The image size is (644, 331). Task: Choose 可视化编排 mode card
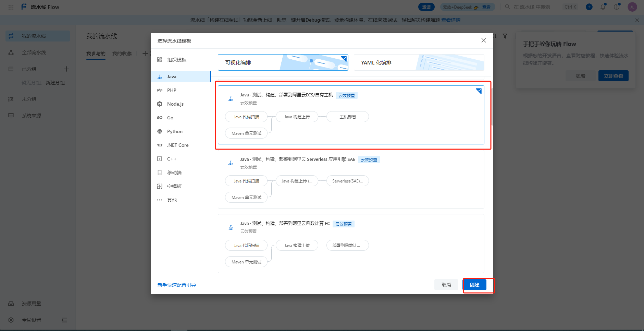tap(283, 62)
